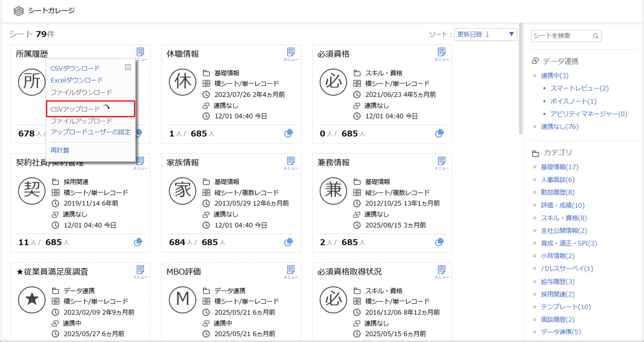
Task: Select Excelダウンロード from the context menu
Action: click(77, 80)
